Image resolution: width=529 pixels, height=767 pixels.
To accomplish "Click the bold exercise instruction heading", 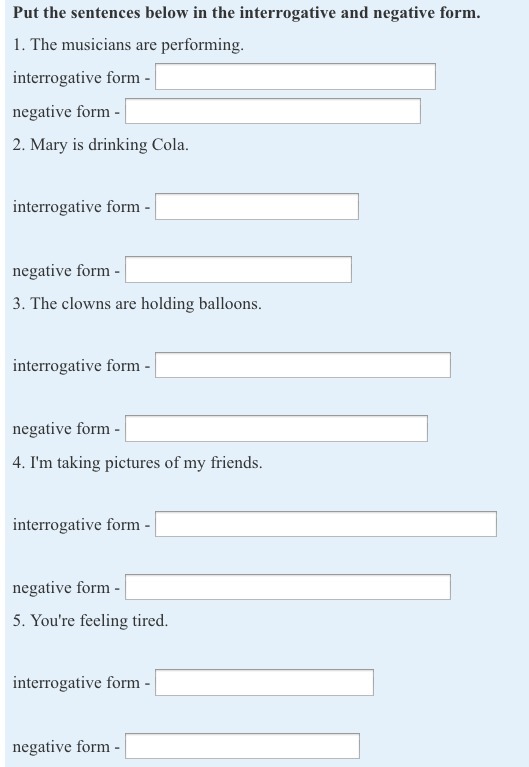I will click(x=247, y=13).
